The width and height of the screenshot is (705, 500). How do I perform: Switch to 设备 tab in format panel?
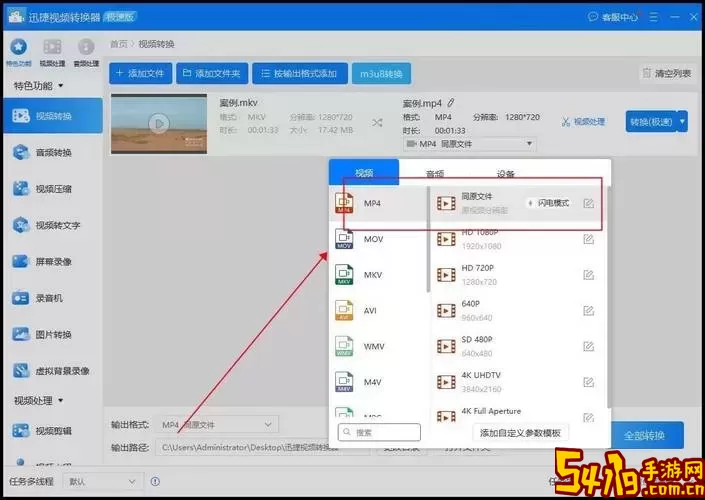click(x=505, y=174)
